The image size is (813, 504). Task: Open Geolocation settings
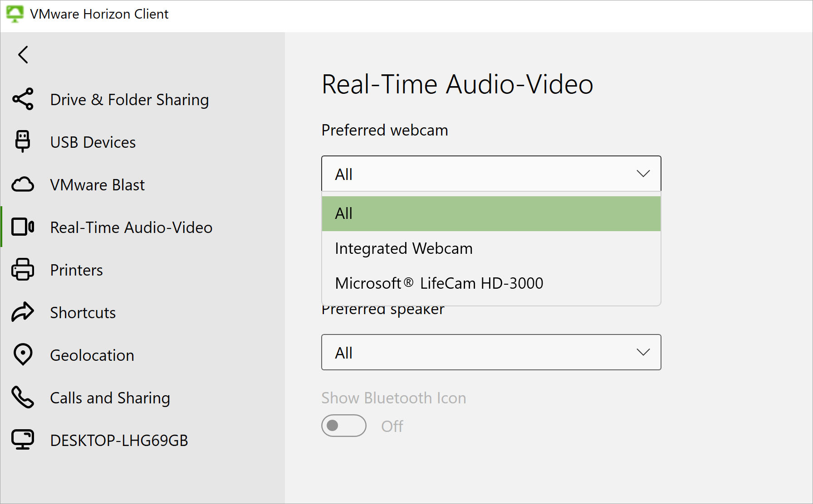pyautogui.click(x=142, y=355)
